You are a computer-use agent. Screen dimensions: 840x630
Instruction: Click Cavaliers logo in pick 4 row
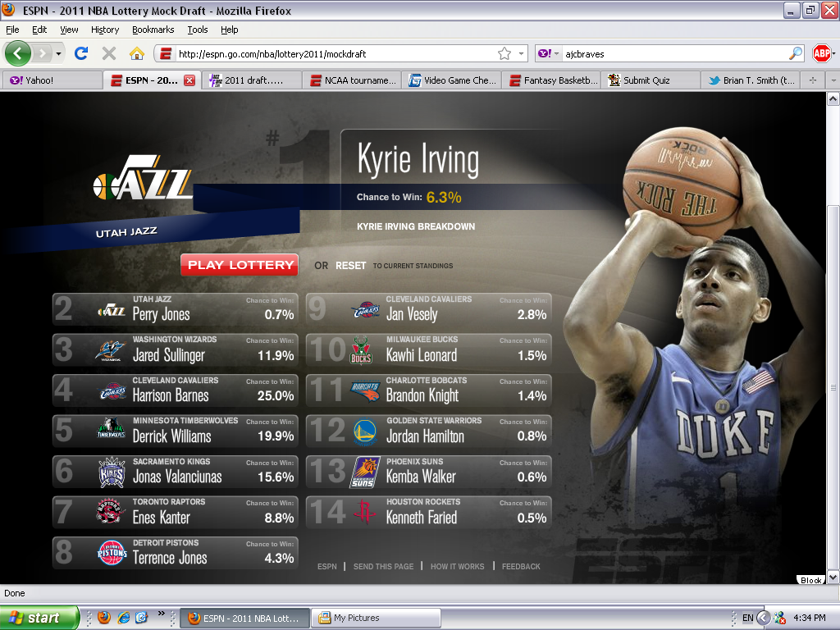(112, 391)
